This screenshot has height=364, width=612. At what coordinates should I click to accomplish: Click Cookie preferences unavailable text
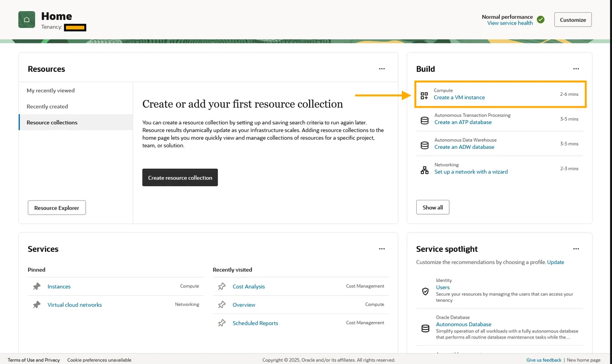tap(99, 360)
